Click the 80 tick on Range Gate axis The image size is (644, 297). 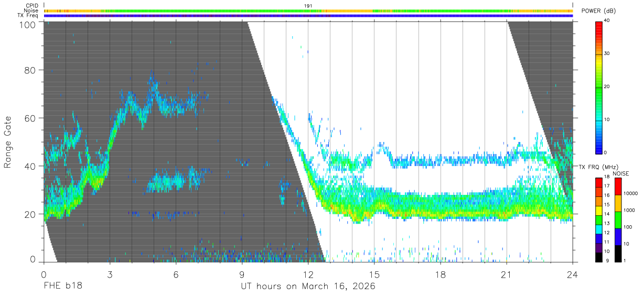click(30, 70)
